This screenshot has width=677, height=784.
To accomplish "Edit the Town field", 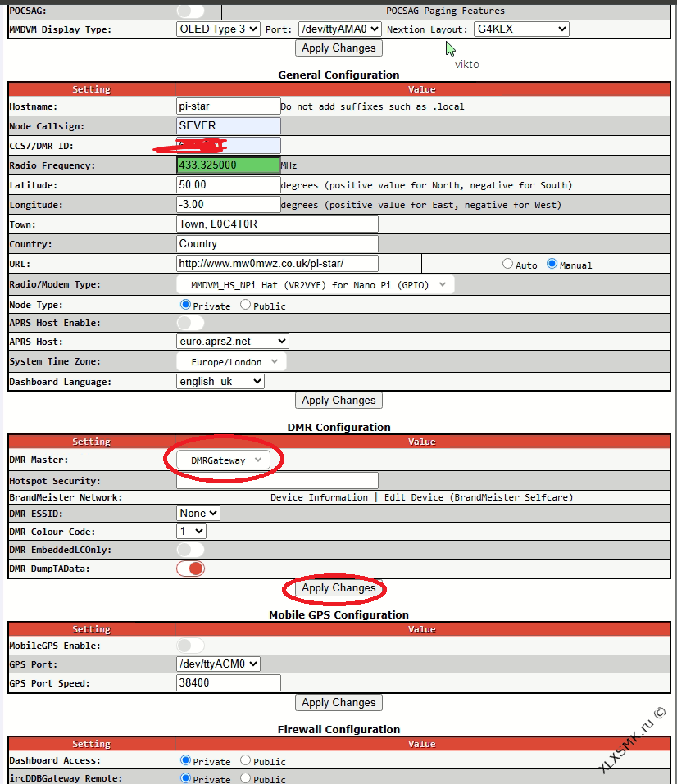I will coord(277,224).
